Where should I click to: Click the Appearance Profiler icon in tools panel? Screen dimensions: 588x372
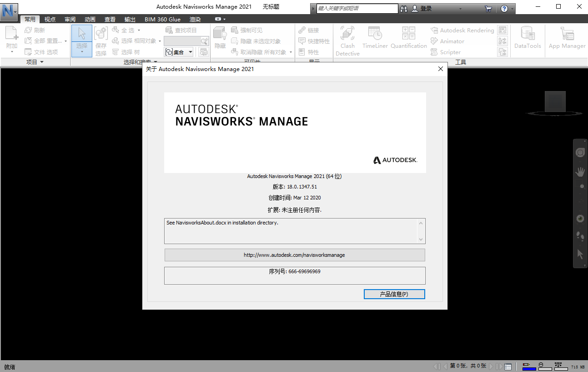[503, 30]
